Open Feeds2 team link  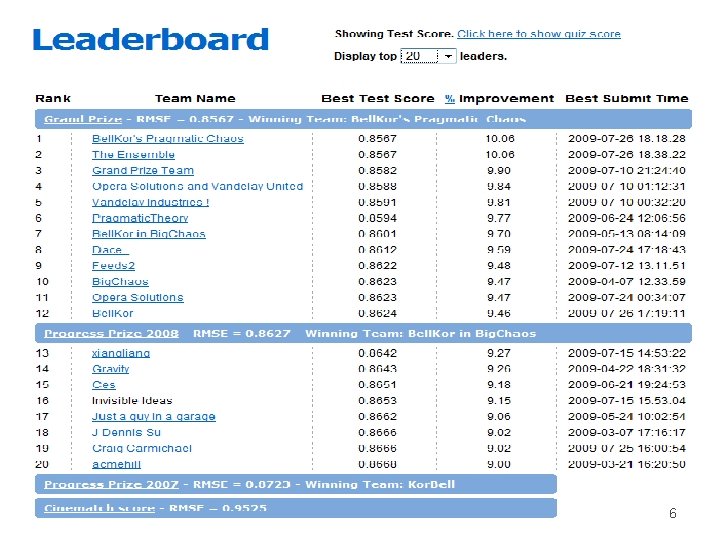(x=113, y=265)
